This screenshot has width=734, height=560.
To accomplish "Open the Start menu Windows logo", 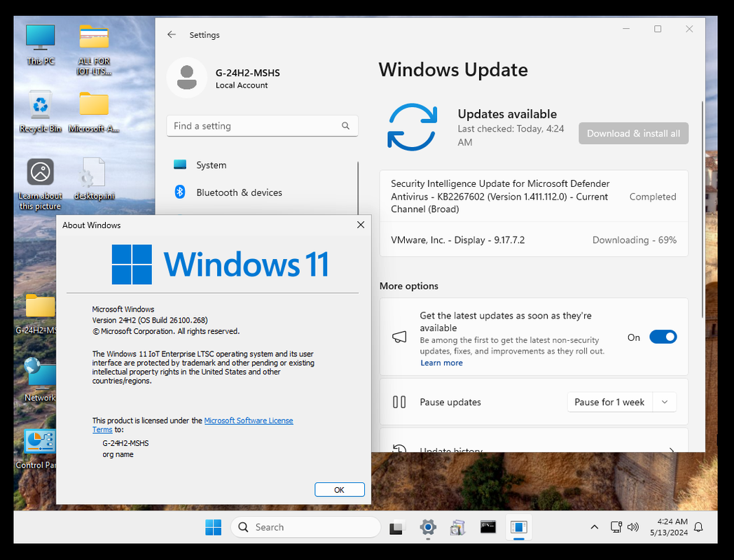I will (214, 527).
